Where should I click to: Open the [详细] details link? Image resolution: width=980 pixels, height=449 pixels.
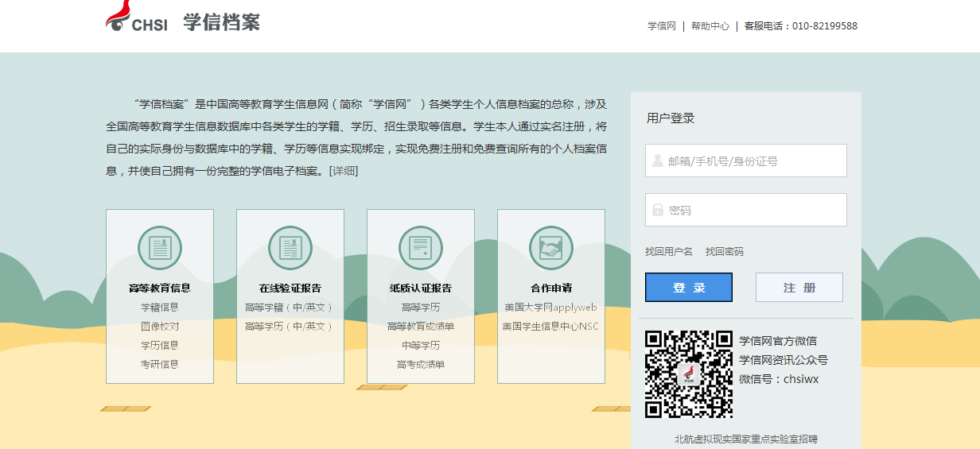pyautogui.click(x=344, y=171)
